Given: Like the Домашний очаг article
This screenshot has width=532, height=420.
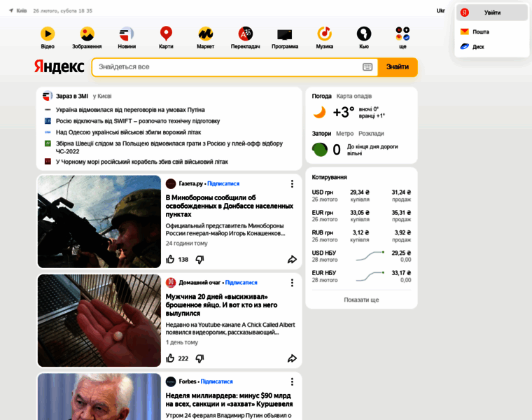Looking at the screenshot, I should click(x=170, y=358).
